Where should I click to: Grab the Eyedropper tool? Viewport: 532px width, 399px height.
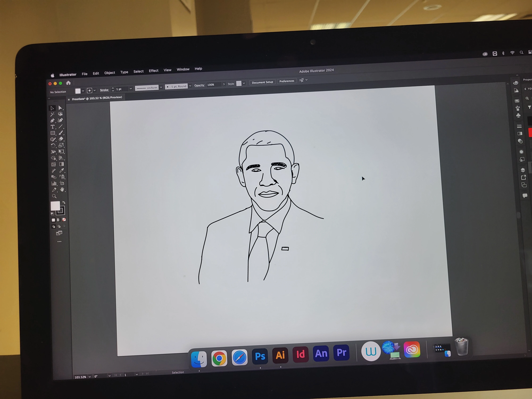(x=62, y=171)
